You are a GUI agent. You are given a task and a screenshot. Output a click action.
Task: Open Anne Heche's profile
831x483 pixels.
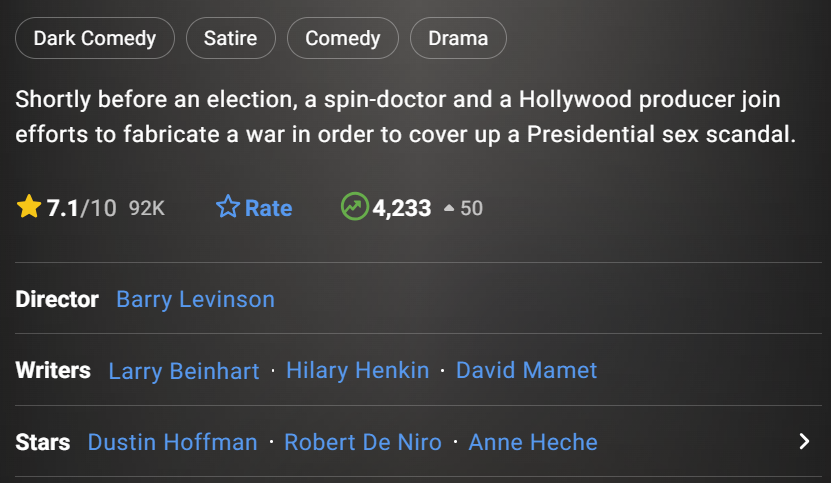click(533, 442)
